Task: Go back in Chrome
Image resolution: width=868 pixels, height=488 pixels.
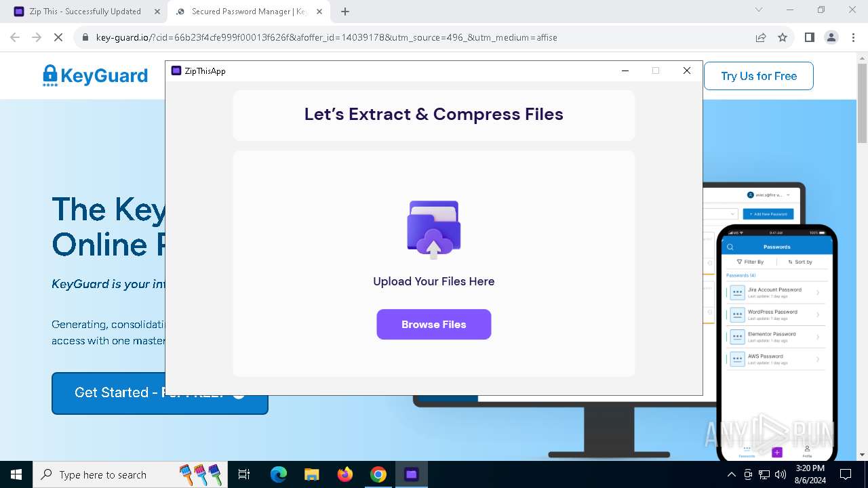Action: [x=15, y=37]
